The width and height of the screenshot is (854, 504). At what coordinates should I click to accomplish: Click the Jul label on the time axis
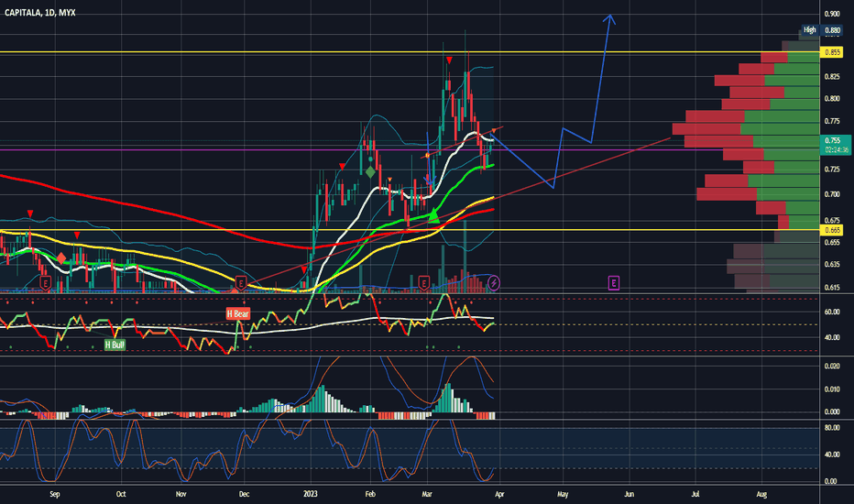[695, 494]
